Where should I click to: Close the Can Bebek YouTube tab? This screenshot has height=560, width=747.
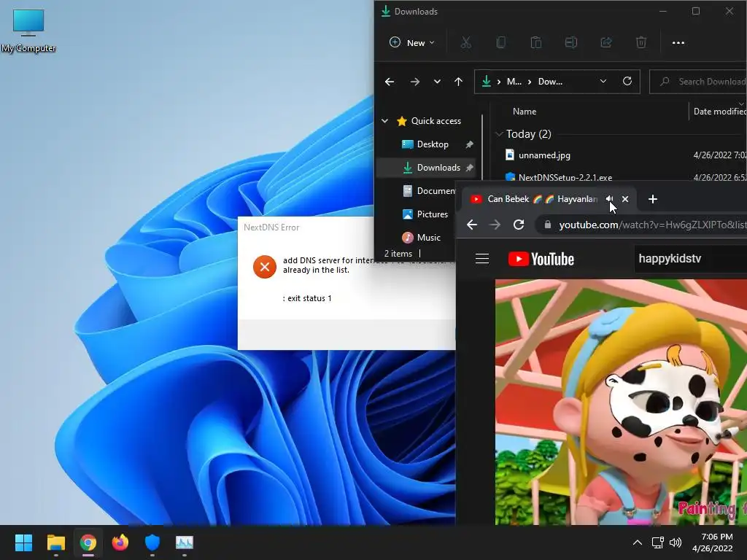[x=625, y=199]
